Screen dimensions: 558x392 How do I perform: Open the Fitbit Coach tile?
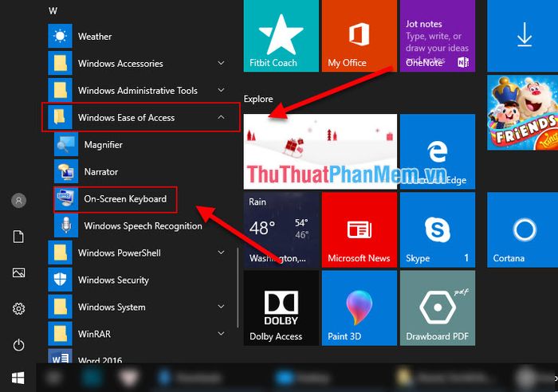click(x=281, y=36)
